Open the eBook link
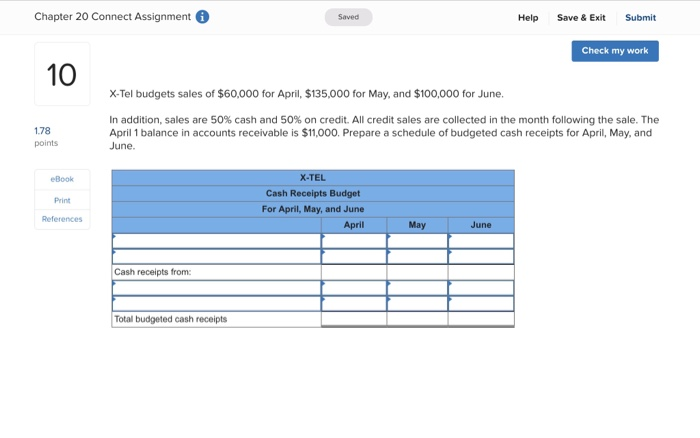 (62, 179)
